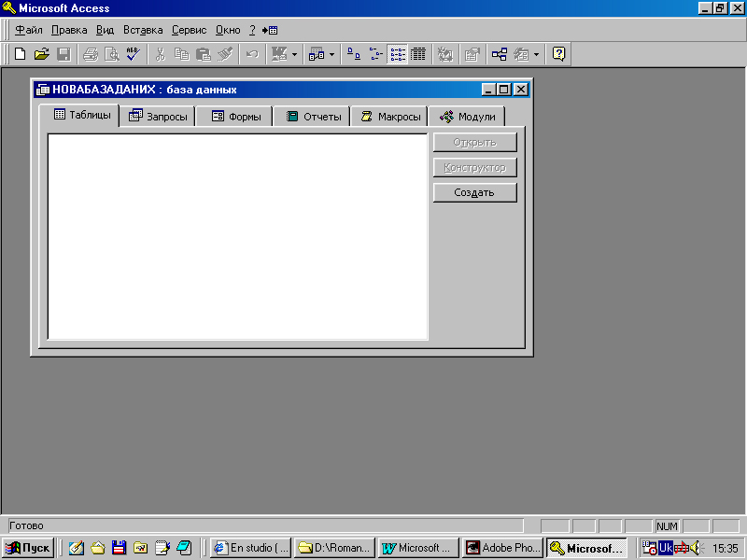The image size is (747, 560).
Task: Open the Окно menu
Action: 228,30
